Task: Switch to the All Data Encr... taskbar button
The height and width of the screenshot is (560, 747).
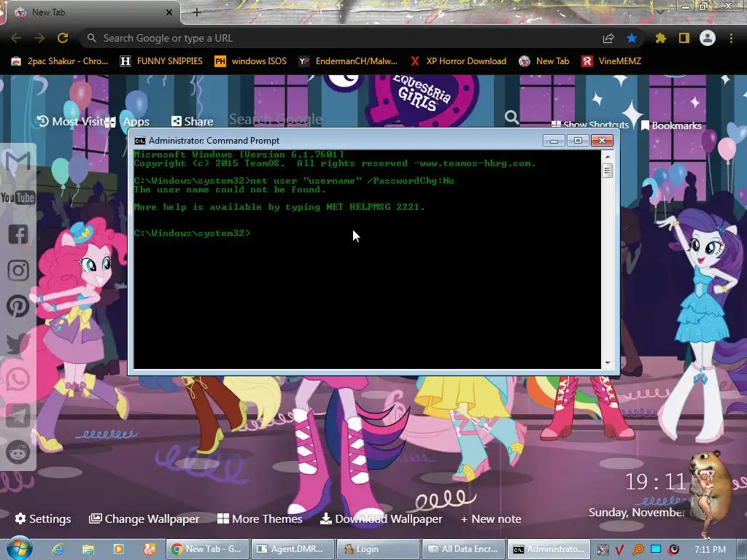Action: tap(463, 549)
